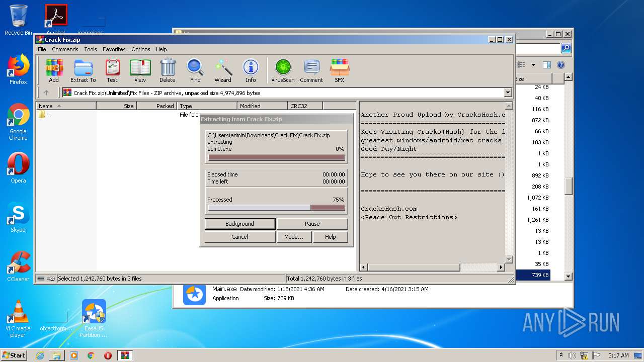Viewport: 644px width, 362px height.
Task: Open Firefox desktop shortcut
Action: click(x=18, y=69)
